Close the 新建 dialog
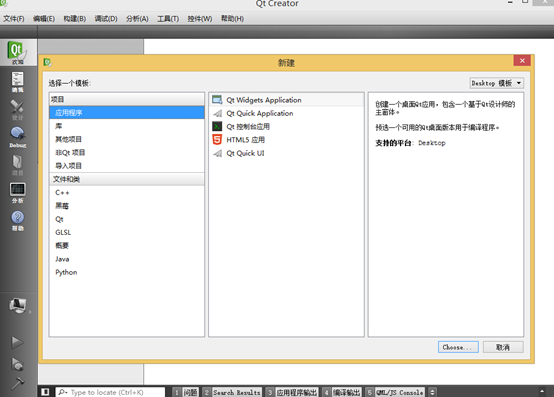This screenshot has width=554, height=397. pyautogui.click(x=522, y=60)
